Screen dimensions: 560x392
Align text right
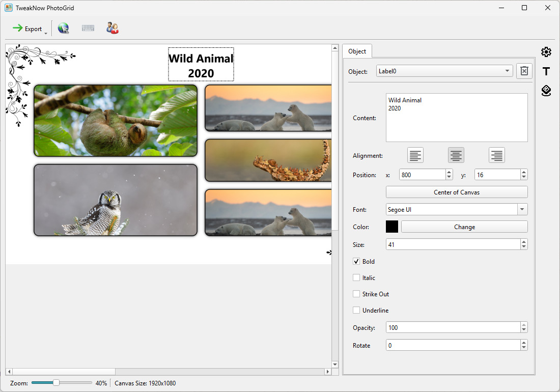click(496, 155)
